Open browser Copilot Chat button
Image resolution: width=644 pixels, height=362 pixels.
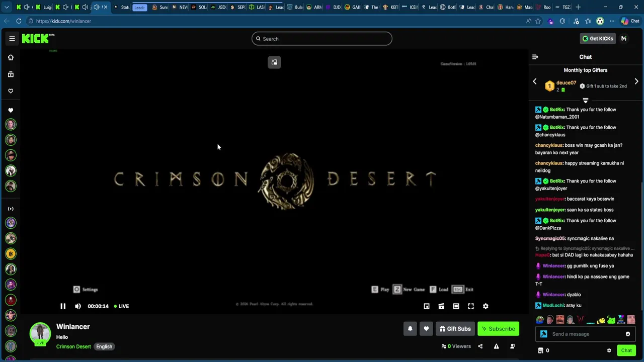coord(630,21)
